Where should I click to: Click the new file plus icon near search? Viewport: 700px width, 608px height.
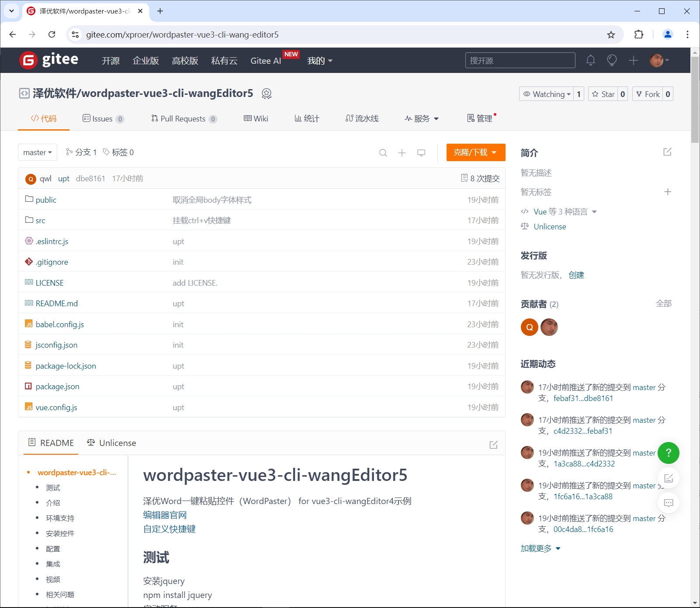tap(402, 152)
